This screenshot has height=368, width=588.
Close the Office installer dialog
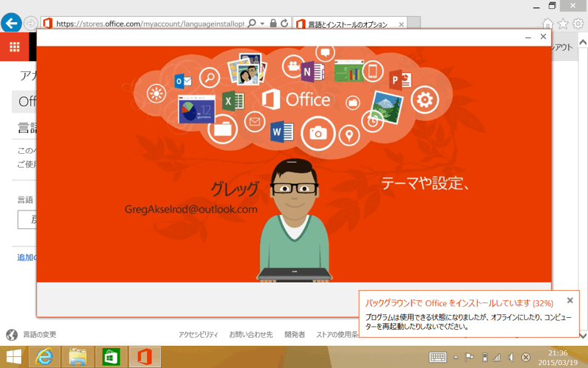point(543,36)
